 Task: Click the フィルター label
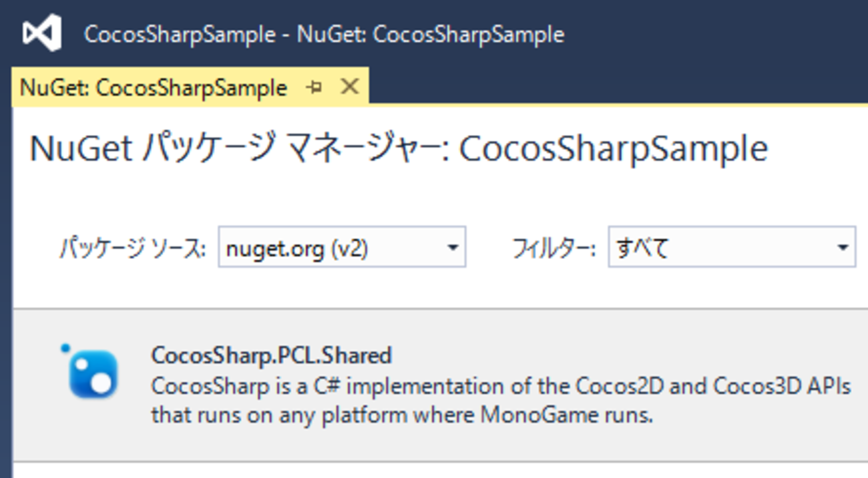tap(554, 249)
